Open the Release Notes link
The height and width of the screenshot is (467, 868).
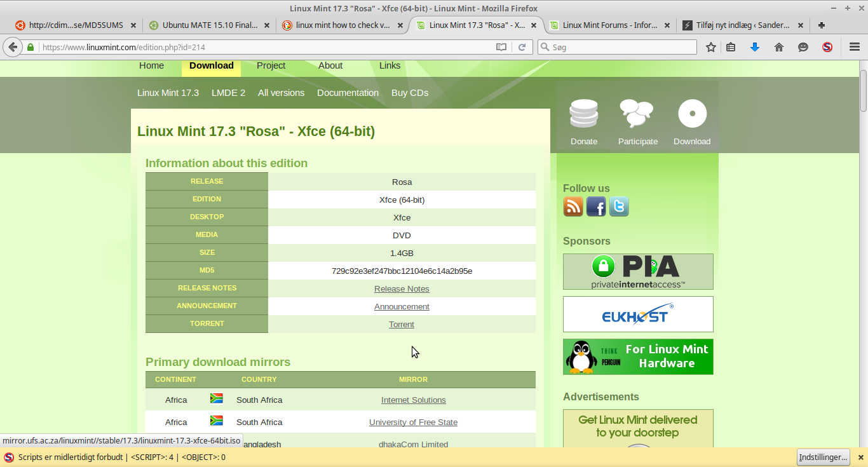click(x=402, y=288)
